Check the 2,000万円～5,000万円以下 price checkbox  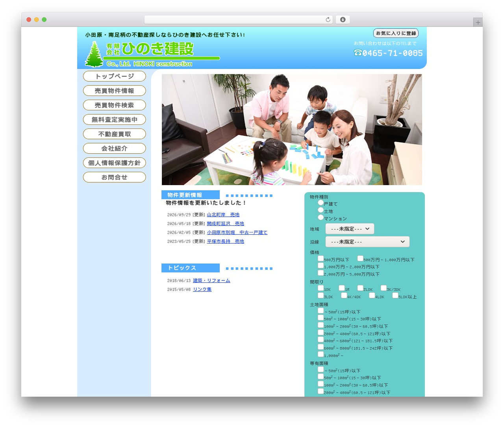[x=321, y=273]
